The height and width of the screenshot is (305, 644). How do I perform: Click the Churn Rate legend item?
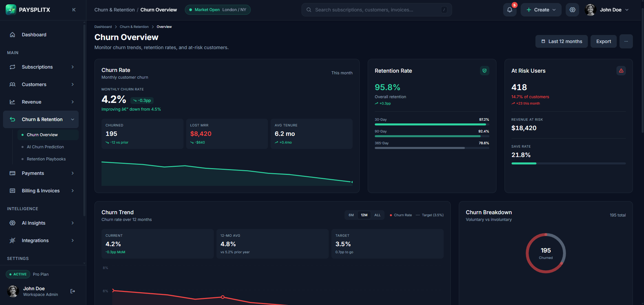(x=401, y=215)
